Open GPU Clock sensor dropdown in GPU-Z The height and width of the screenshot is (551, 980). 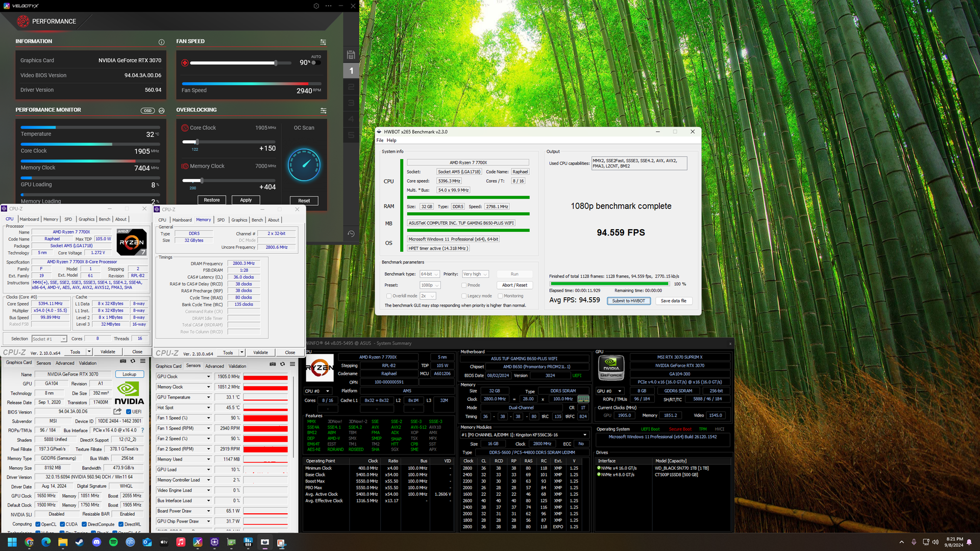208,377
